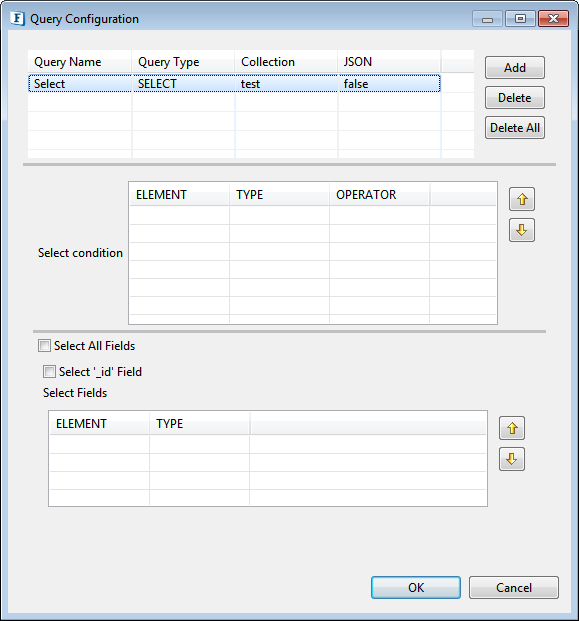The width and height of the screenshot is (579, 621).
Task: Click the Delete button
Action: (515, 98)
